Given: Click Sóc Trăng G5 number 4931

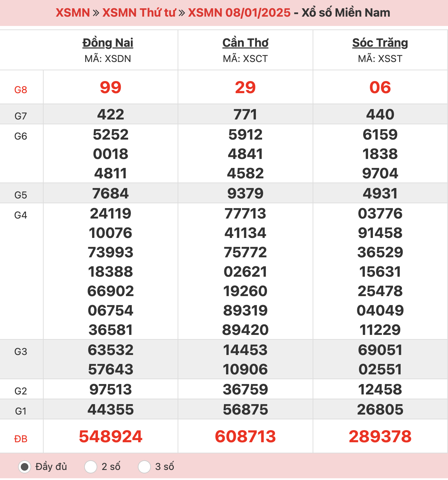Looking at the screenshot, I should [x=380, y=193].
